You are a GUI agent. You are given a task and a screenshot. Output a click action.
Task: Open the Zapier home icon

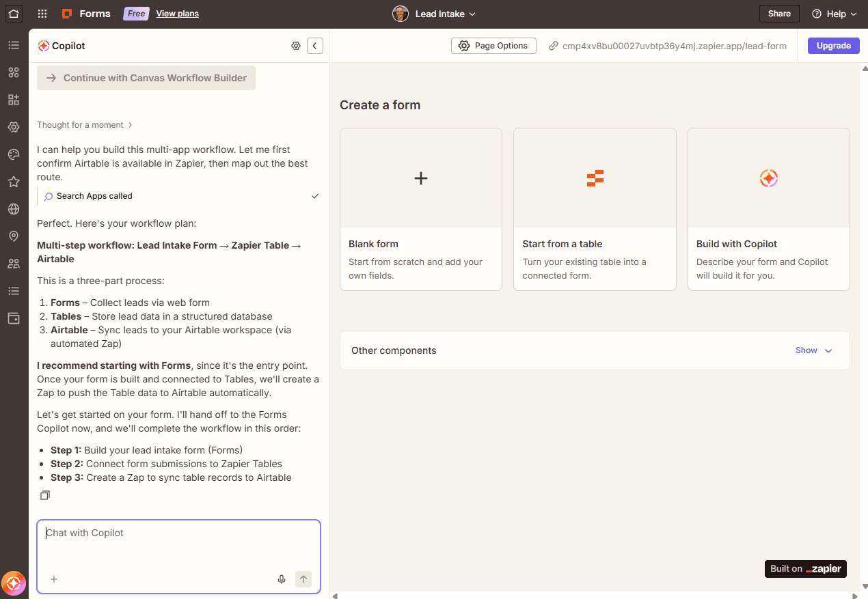[14, 14]
